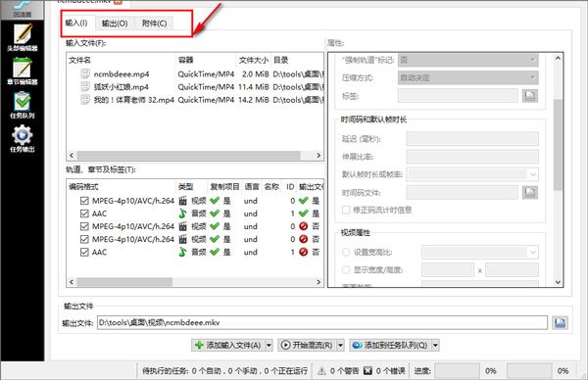Uncheck the MPEG-4p10 track with output 是
588x380 pixels.
point(84,201)
